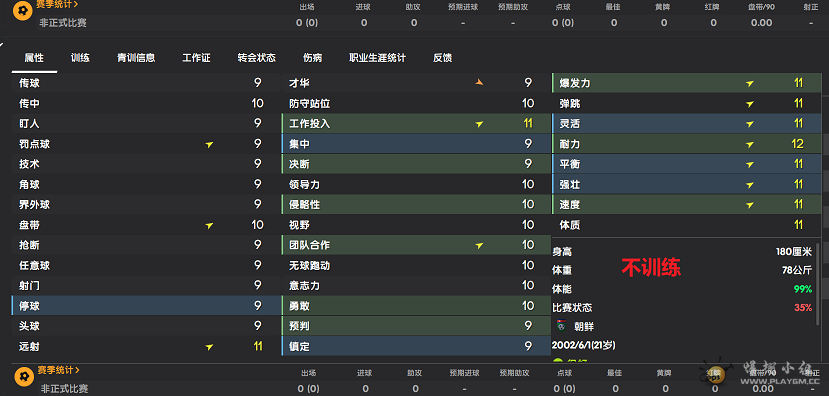Select the highlighted 停球 attribute row
The image size is (829, 396).
(146, 306)
